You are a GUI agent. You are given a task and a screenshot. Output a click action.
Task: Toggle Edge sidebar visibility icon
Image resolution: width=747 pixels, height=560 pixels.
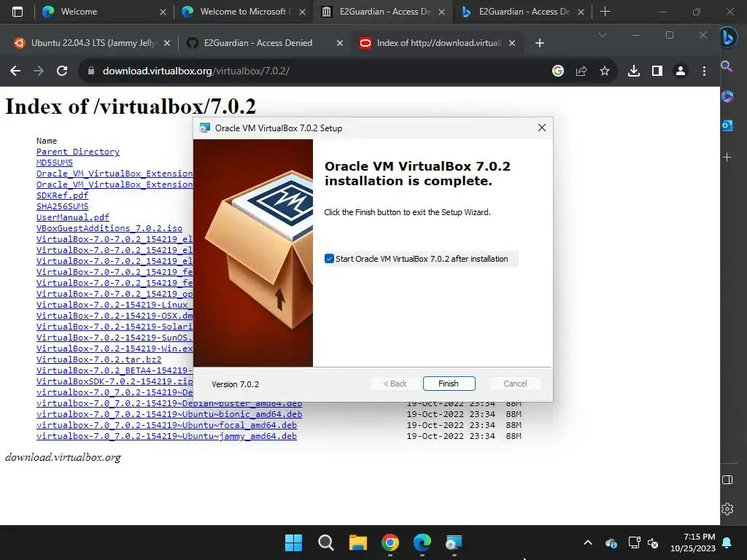(x=727, y=480)
